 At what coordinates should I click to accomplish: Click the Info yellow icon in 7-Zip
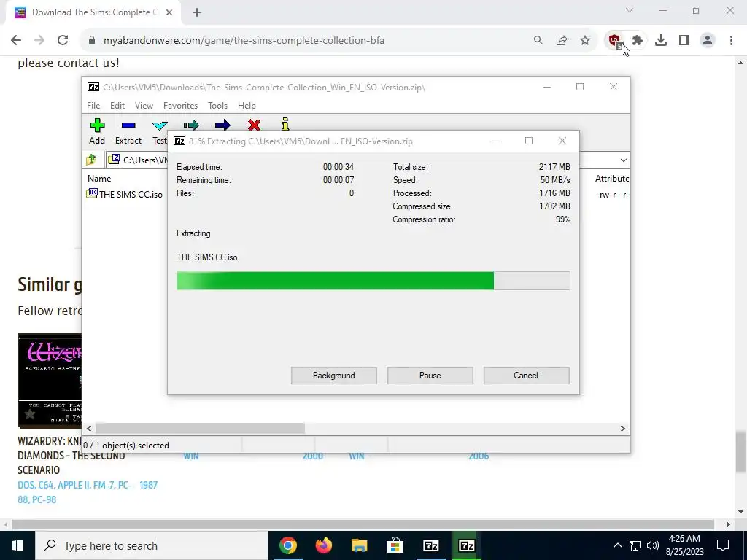[285, 124]
